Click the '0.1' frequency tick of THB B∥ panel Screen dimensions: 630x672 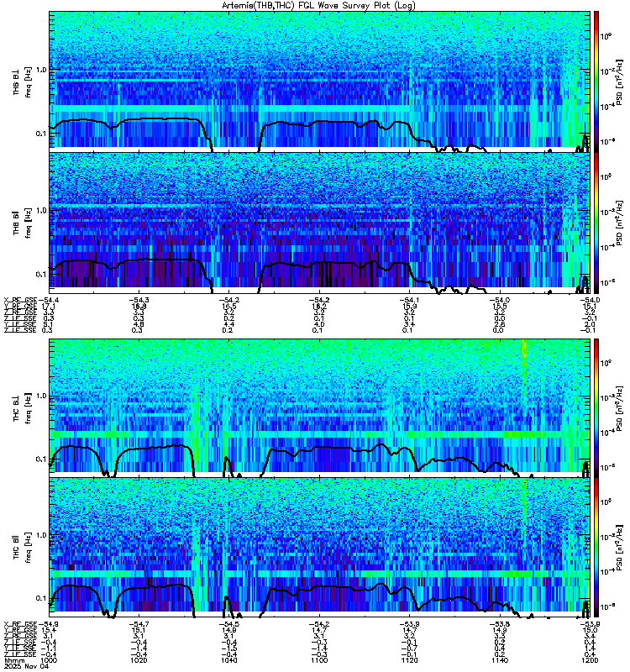click(x=41, y=274)
